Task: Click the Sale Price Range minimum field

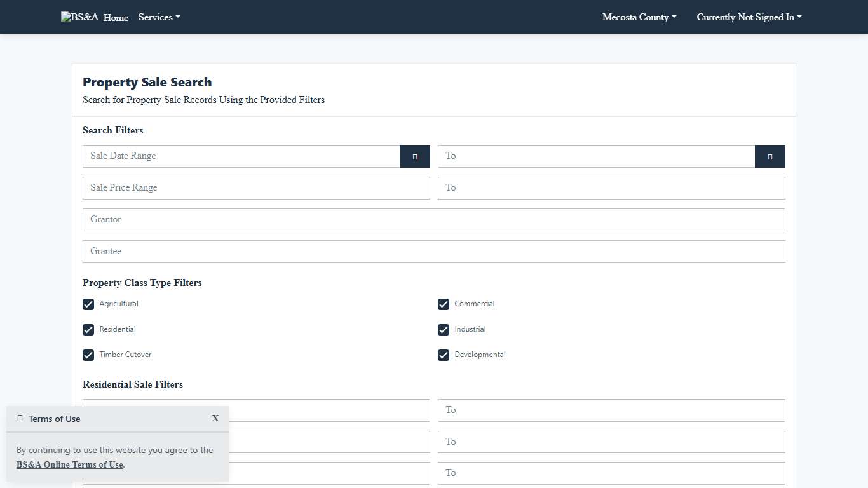Action: [256, 188]
